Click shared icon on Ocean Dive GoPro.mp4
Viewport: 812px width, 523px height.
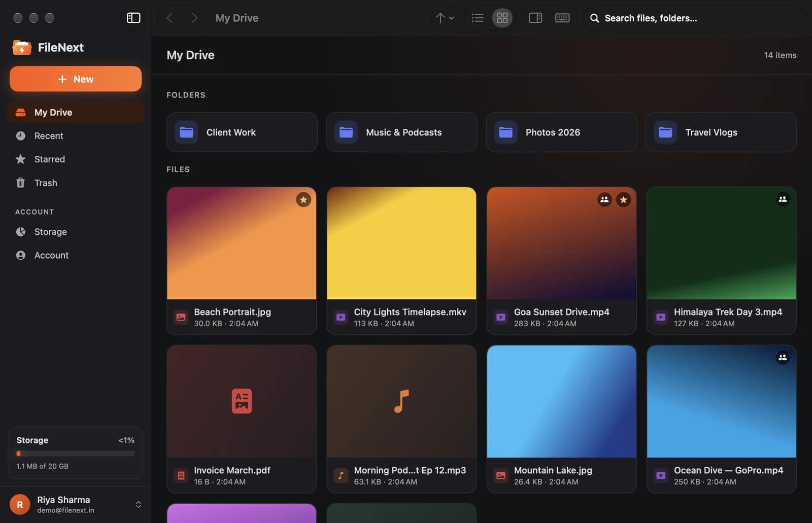(783, 358)
